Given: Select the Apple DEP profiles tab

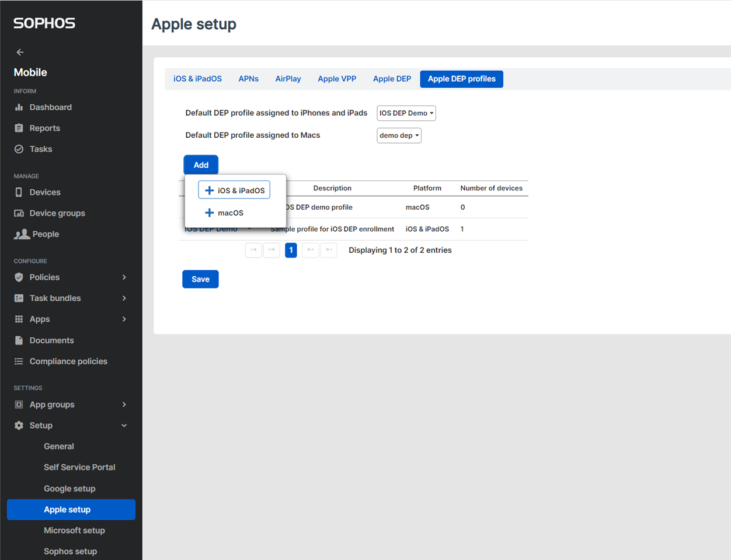Looking at the screenshot, I should [461, 79].
